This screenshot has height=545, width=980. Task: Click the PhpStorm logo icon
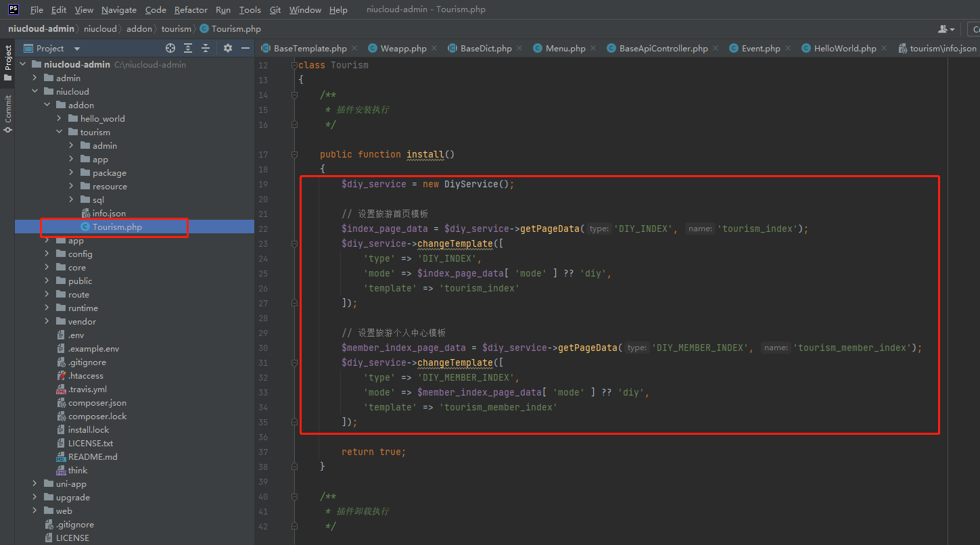[13, 9]
